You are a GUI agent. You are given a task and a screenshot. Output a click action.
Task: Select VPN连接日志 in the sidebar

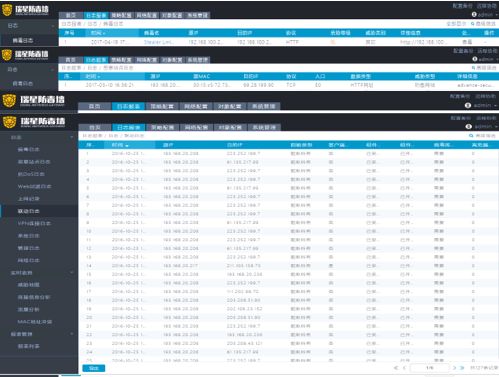(x=34, y=223)
